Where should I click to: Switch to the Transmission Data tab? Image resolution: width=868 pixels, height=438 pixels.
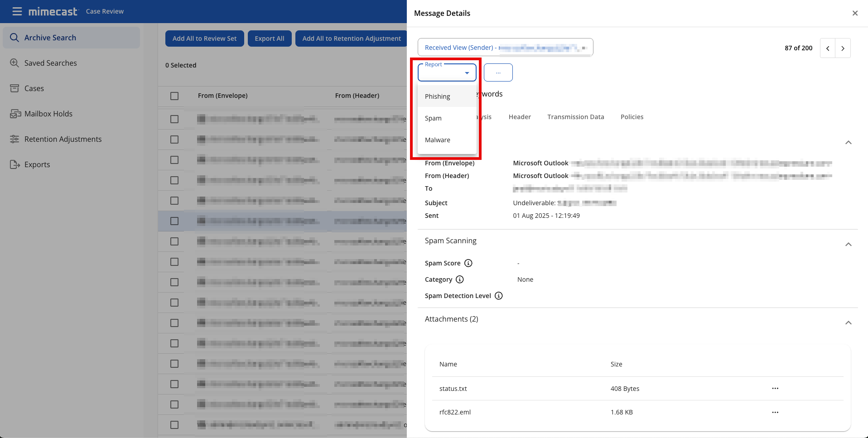pyautogui.click(x=575, y=117)
